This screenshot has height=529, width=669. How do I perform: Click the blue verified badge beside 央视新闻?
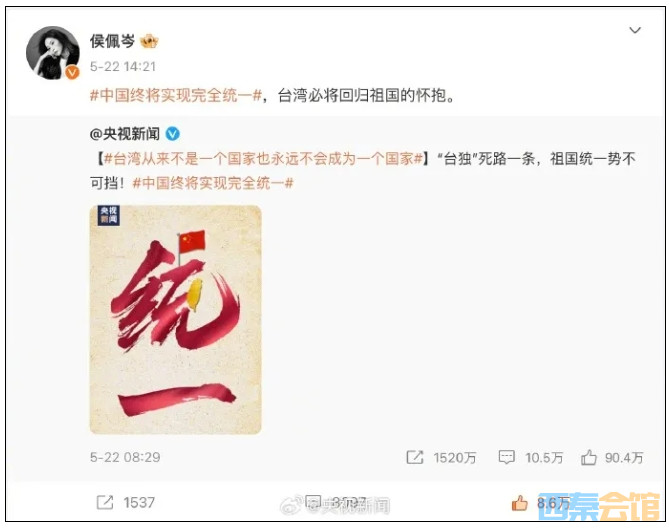pyautogui.click(x=172, y=134)
